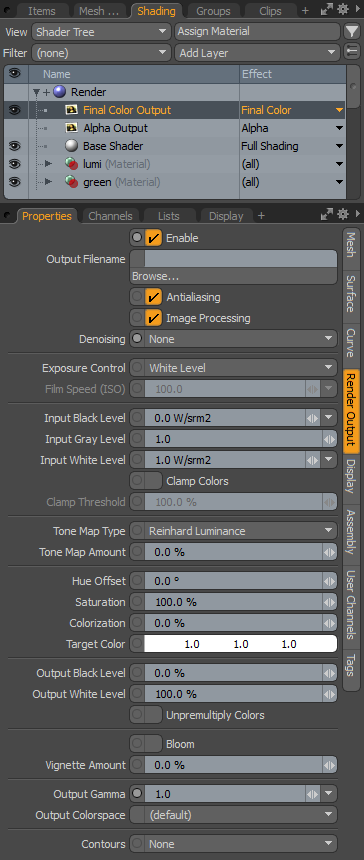Open the Tone Map Type dropdown
The height and width of the screenshot is (860, 364).
pos(241,531)
